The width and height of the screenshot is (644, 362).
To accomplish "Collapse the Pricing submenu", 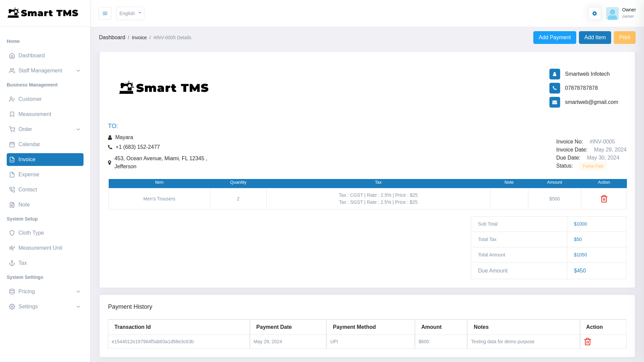I will click(x=27, y=291).
